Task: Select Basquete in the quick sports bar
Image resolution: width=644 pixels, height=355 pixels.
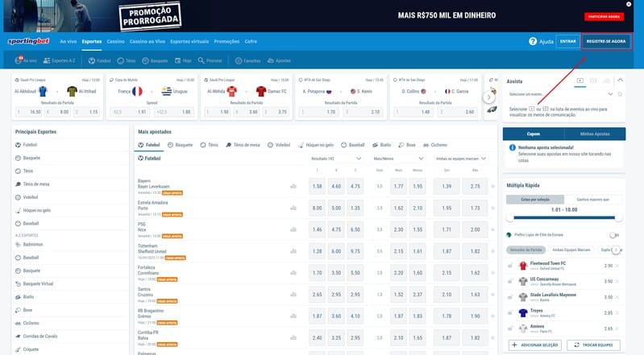Action: click(155, 60)
